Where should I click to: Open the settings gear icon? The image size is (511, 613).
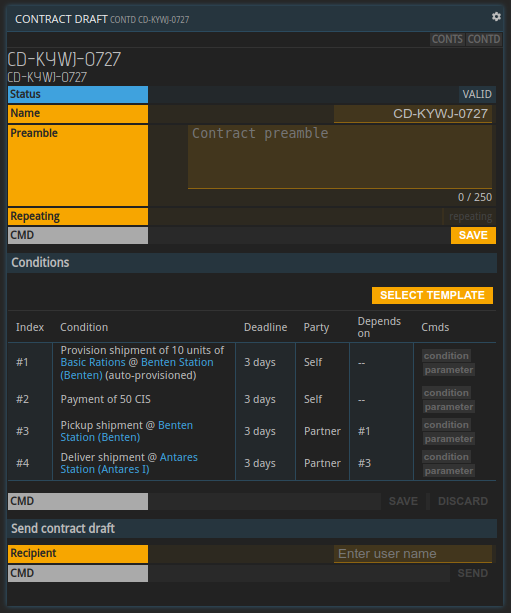(x=496, y=16)
